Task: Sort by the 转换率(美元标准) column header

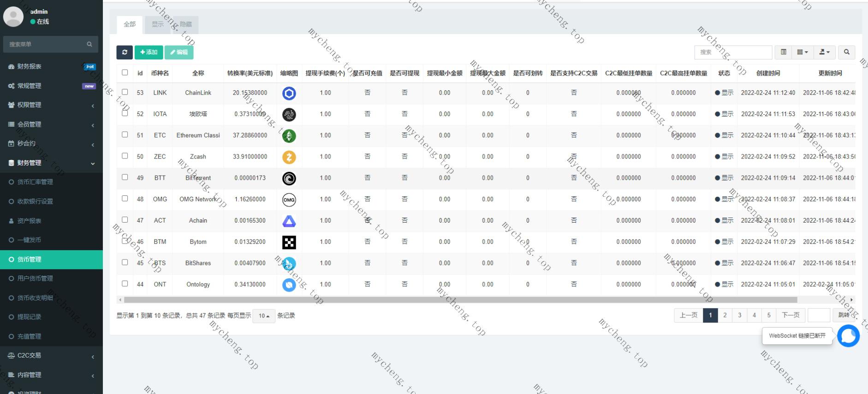Action: pyautogui.click(x=250, y=73)
